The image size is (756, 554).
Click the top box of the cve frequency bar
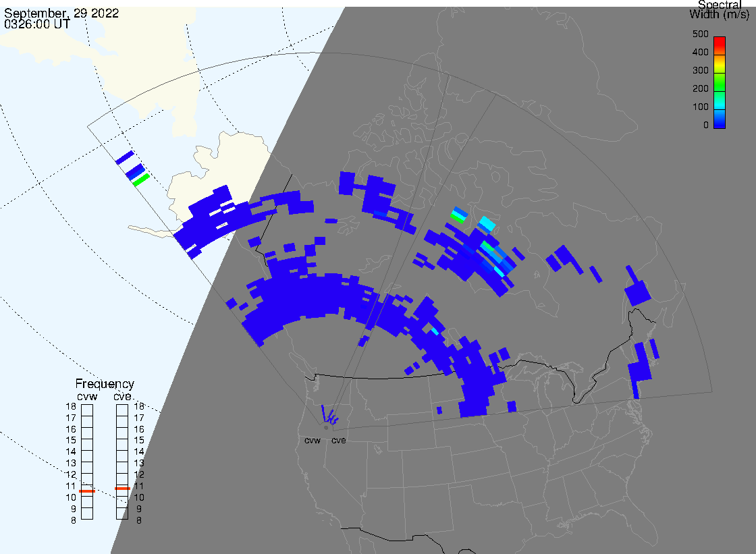[x=122, y=410]
